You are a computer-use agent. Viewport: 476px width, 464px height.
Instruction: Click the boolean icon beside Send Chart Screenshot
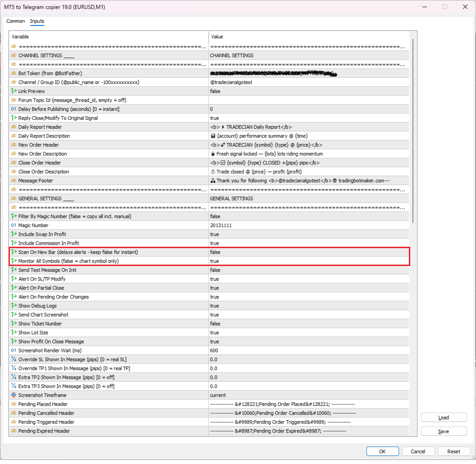(14, 315)
